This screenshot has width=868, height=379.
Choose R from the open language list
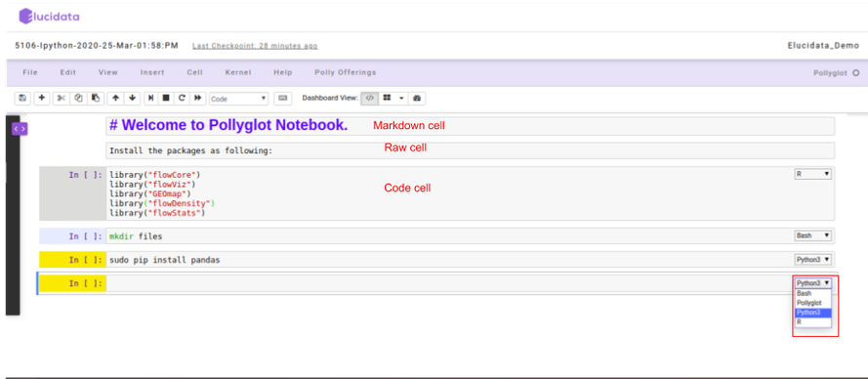(813, 322)
